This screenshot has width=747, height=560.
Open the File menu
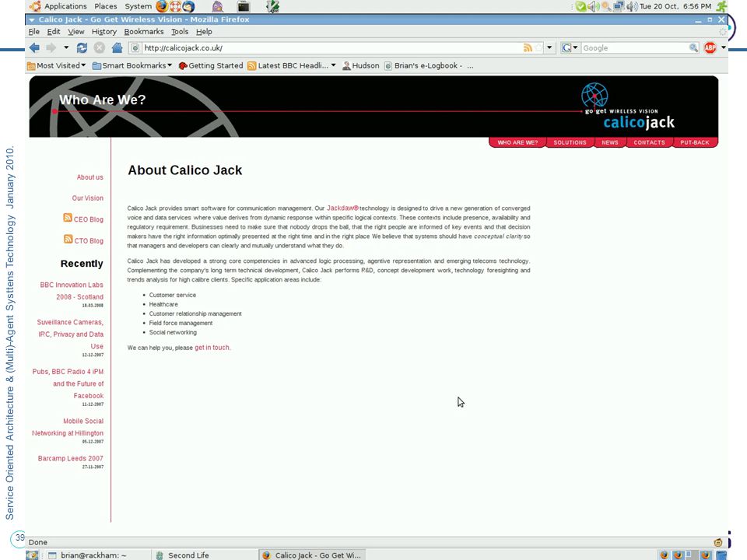(x=33, y=31)
